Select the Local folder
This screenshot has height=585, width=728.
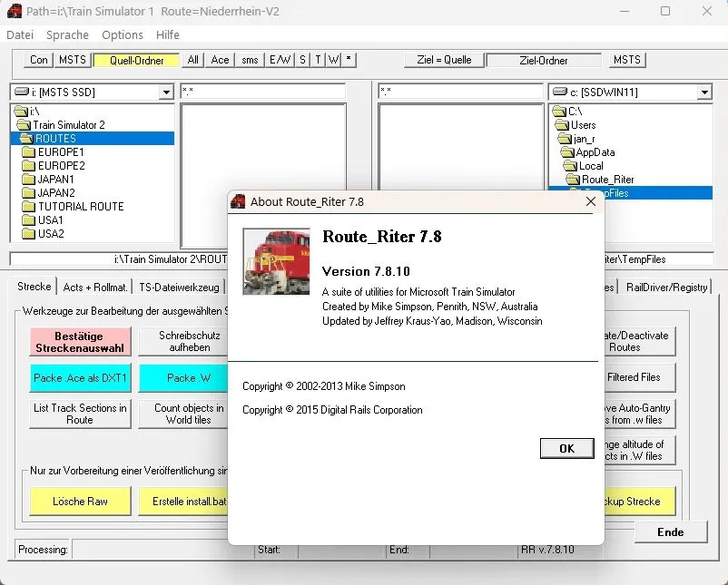coord(584,166)
